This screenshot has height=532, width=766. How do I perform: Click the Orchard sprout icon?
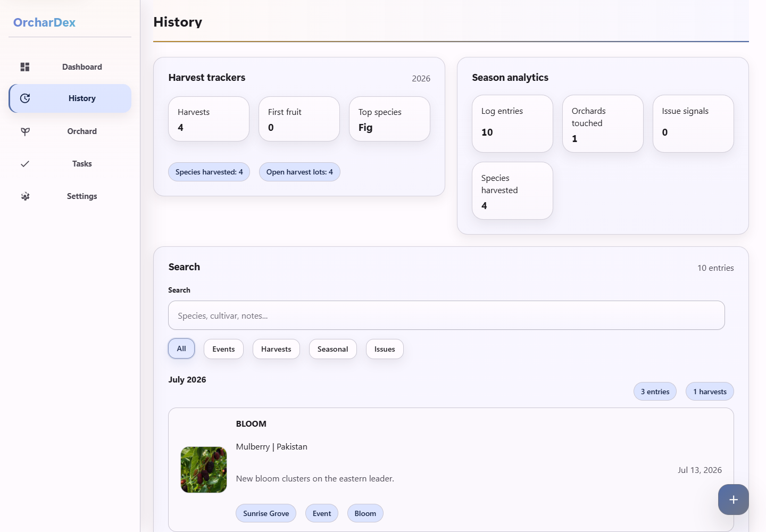coord(25,131)
